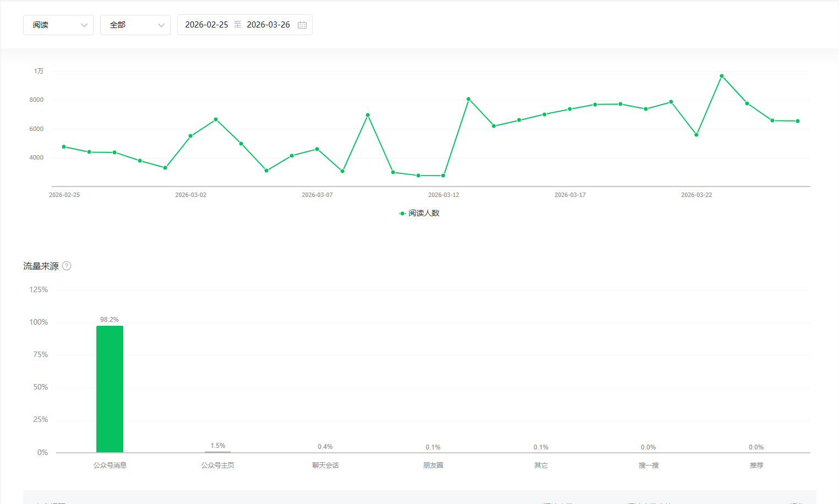
Task: Click the start date 2026-02-25 field
Action: point(206,25)
